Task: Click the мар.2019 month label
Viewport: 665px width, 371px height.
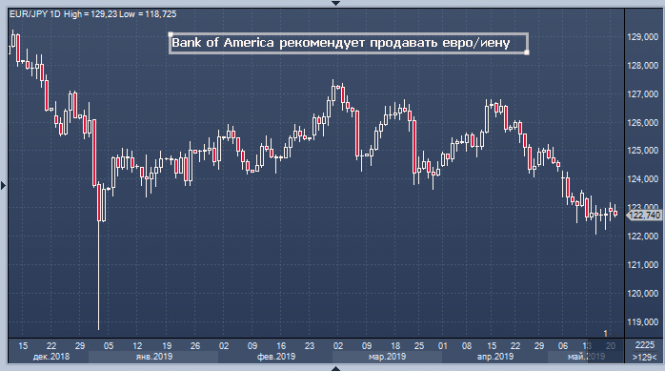Action: coord(387,357)
